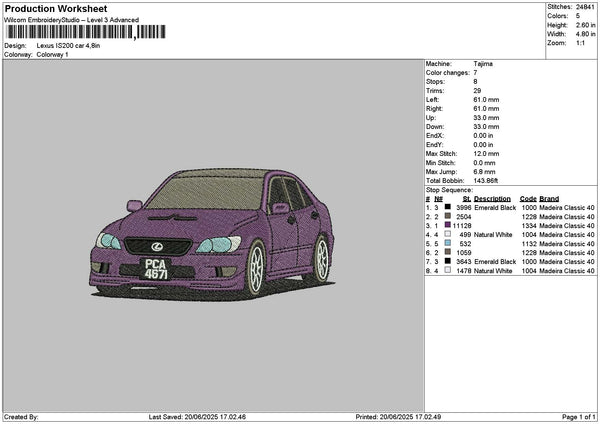Click the Colors value 5

click(578, 16)
